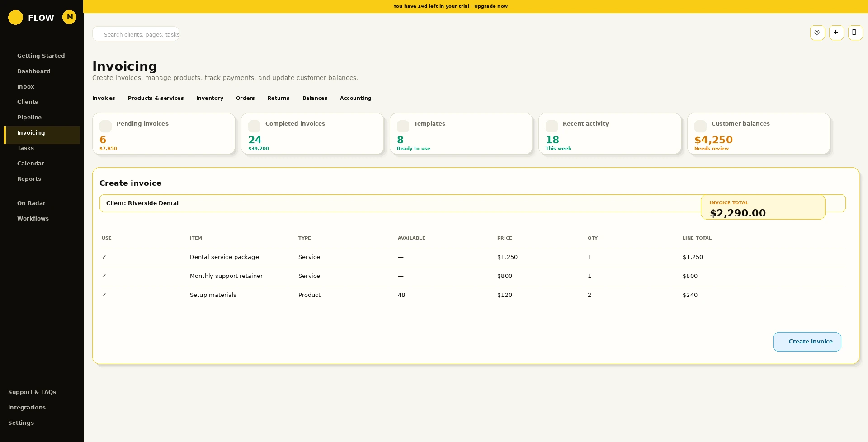Open Tasks in the sidebar
868x442 pixels.
coord(26,148)
